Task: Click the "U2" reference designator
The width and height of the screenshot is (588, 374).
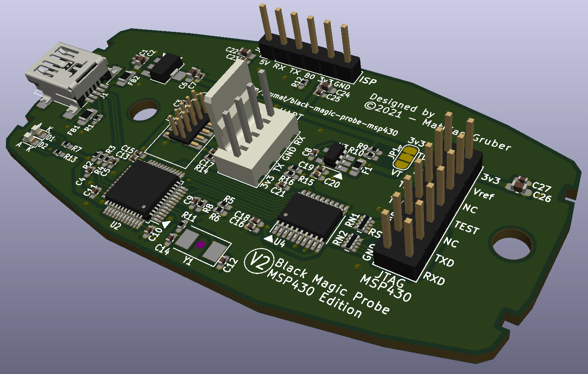Action: (x=115, y=225)
